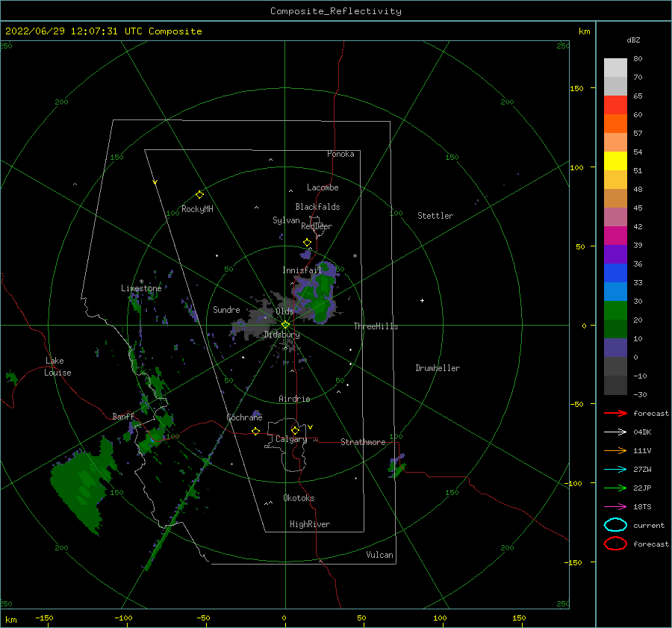Click the red 65-60 dBZ color swatch
Viewport: 672px width, 628px height.
615,105
